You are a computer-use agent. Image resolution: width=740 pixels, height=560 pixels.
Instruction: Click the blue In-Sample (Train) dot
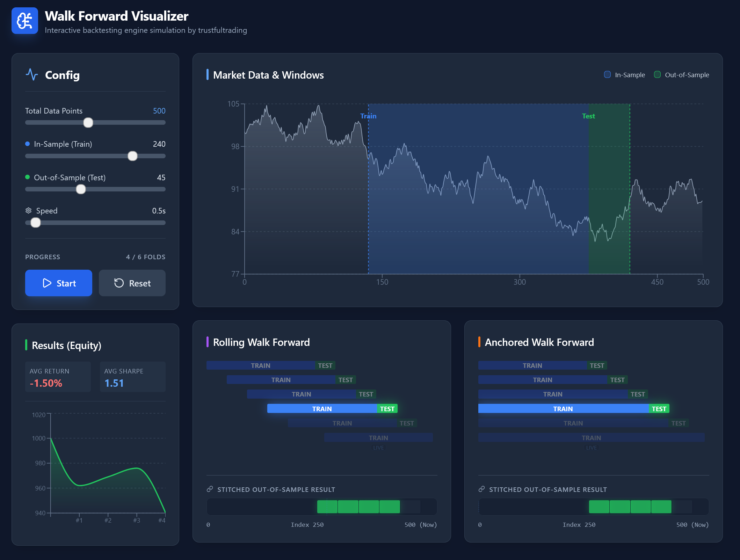pos(28,144)
